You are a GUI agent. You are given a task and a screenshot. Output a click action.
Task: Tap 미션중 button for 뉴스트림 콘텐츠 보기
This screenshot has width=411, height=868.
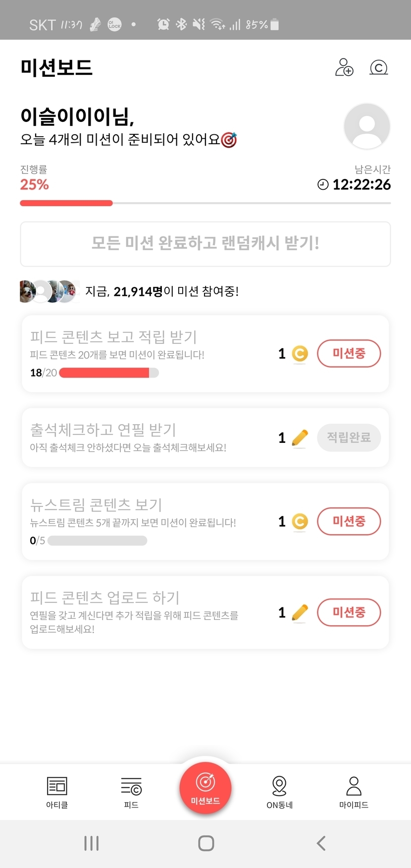coord(349,521)
